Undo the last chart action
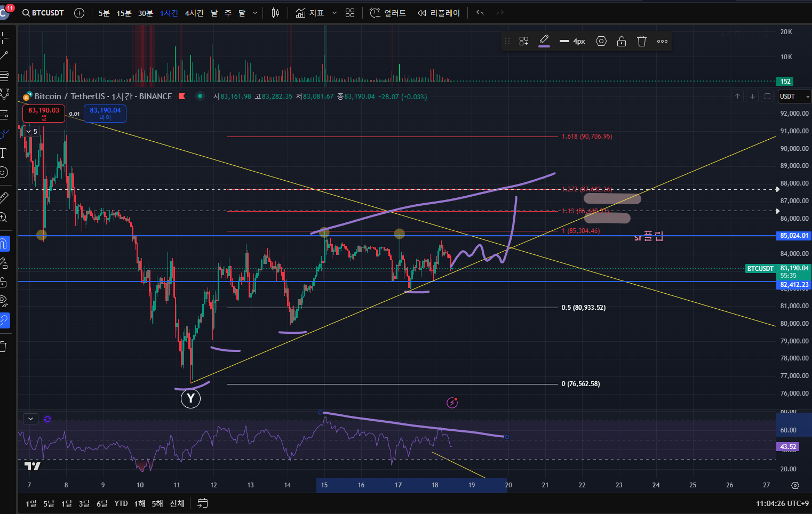 click(480, 13)
